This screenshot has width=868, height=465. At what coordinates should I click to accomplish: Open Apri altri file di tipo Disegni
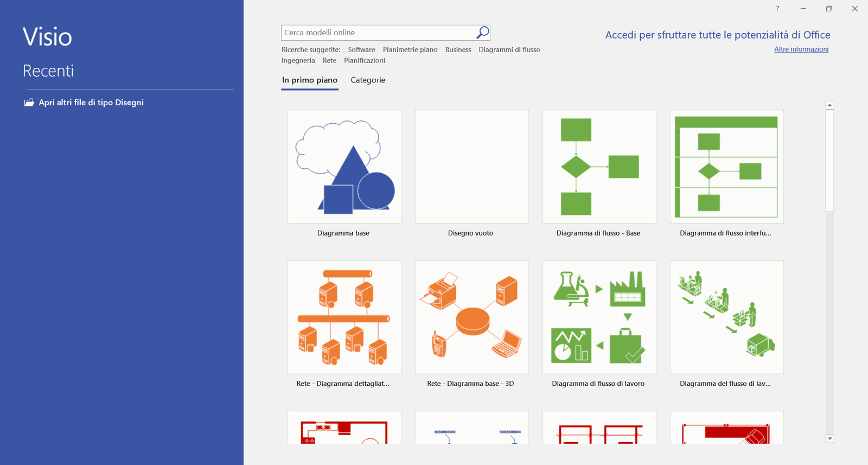pyautogui.click(x=91, y=103)
